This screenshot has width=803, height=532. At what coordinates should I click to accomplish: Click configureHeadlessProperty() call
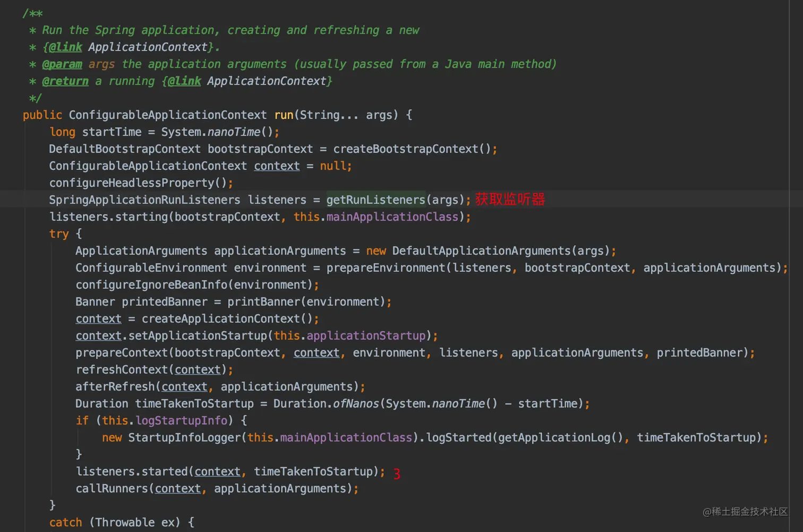tap(138, 183)
